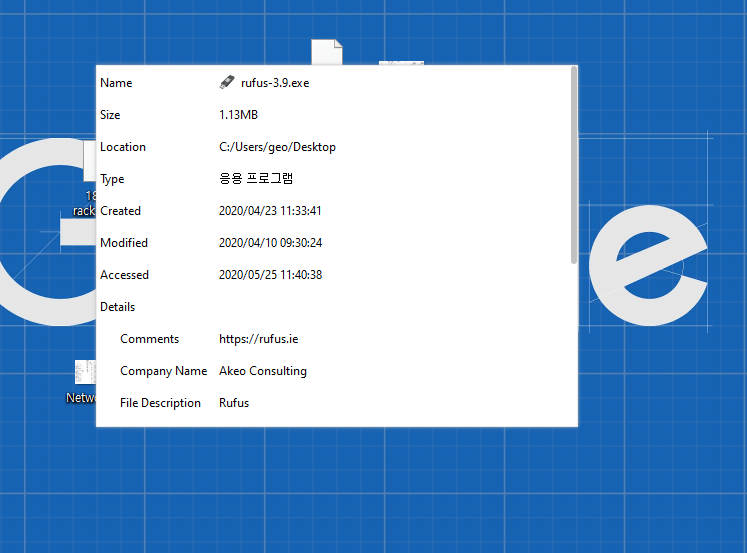Select the 응용 프로그램 type value
747x553 pixels.
click(256, 179)
